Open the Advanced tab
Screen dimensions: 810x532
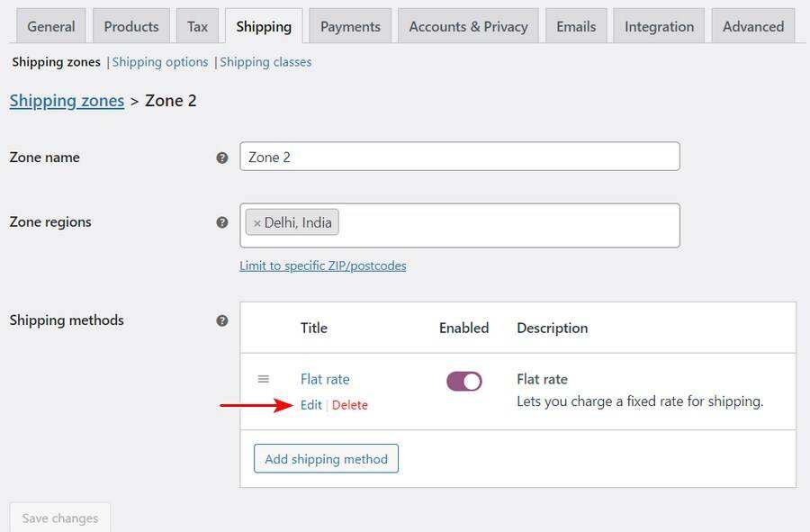[753, 26]
